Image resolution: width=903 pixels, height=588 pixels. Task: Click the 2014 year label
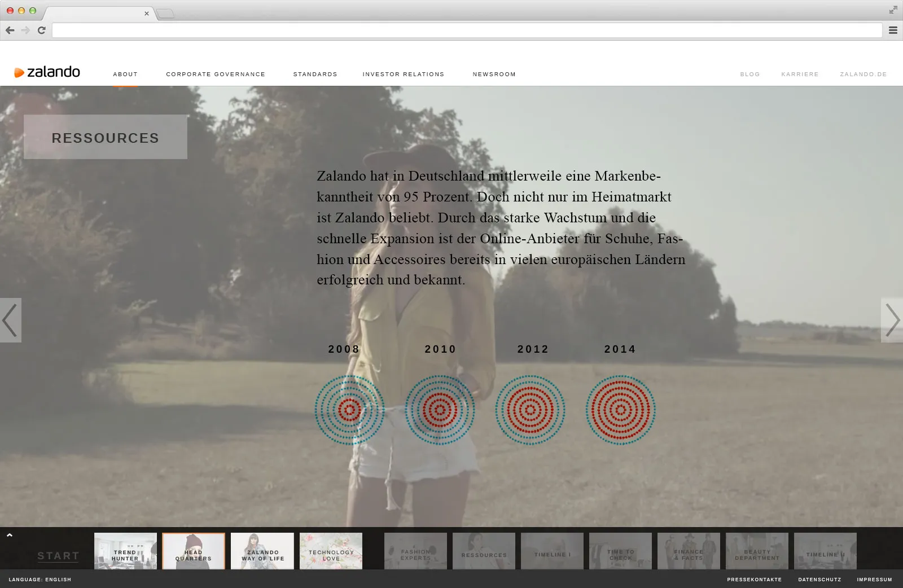click(620, 349)
